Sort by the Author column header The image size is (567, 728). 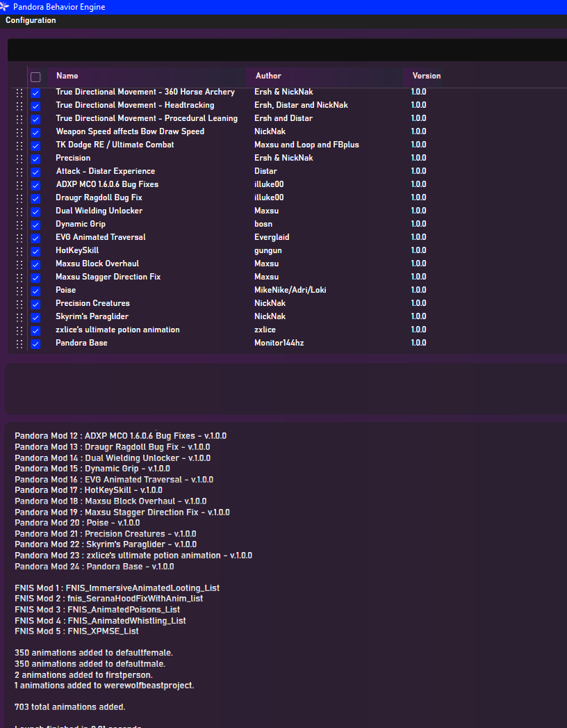point(268,76)
